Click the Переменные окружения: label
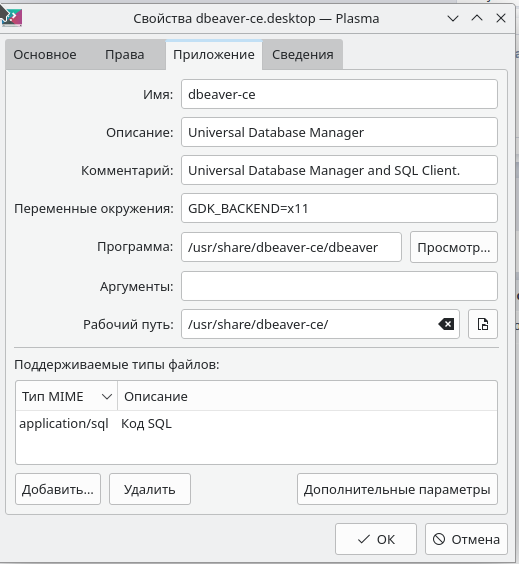Screen dimensions: 519x564 pos(94,209)
